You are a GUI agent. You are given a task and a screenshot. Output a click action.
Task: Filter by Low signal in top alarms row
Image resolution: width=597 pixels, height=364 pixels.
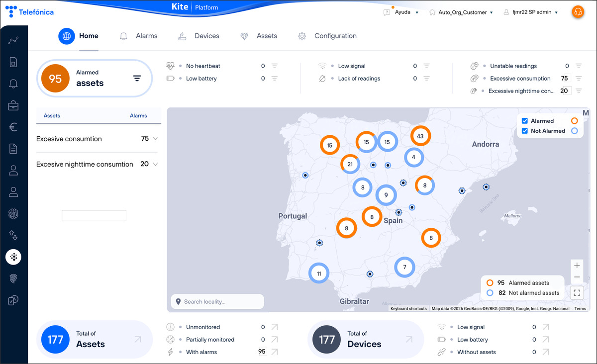pos(426,66)
